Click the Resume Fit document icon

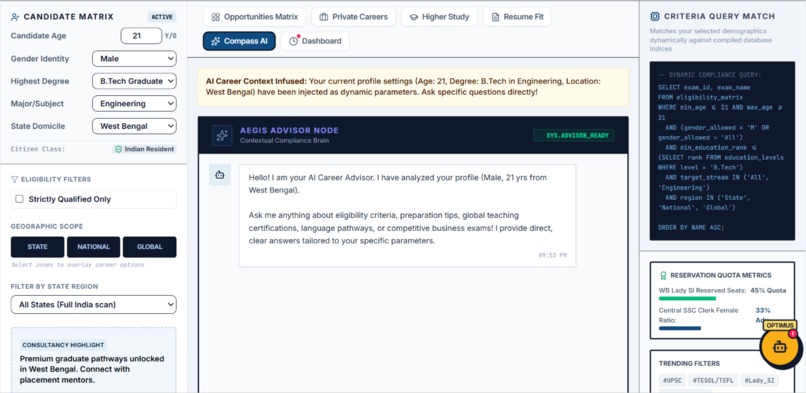(x=496, y=17)
